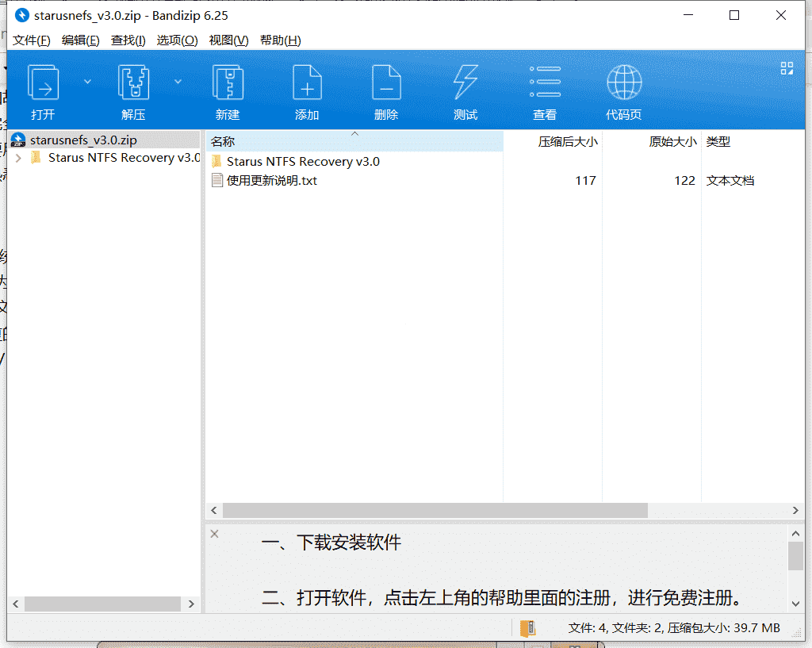Click the Bandizip logo in the title bar
This screenshot has height=648, width=812.
pyautogui.click(x=21, y=16)
